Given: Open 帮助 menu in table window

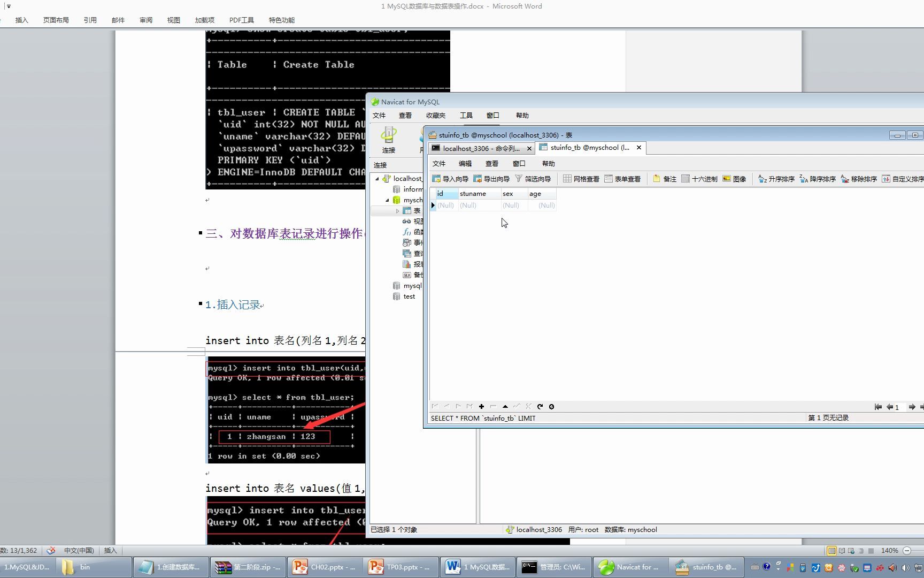Looking at the screenshot, I should click(549, 164).
